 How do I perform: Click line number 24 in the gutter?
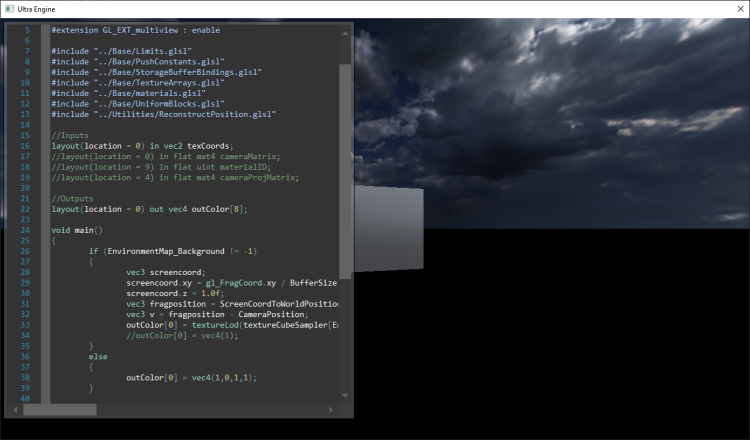[x=25, y=230]
